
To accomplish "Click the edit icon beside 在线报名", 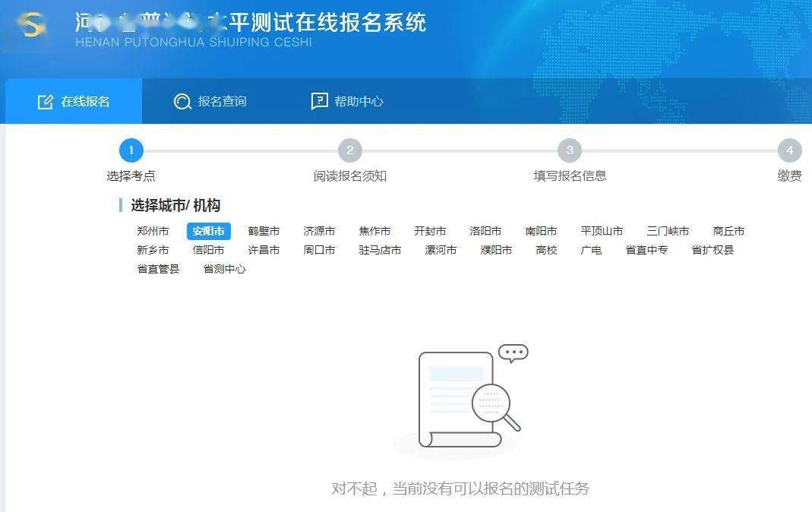I will 46,102.
